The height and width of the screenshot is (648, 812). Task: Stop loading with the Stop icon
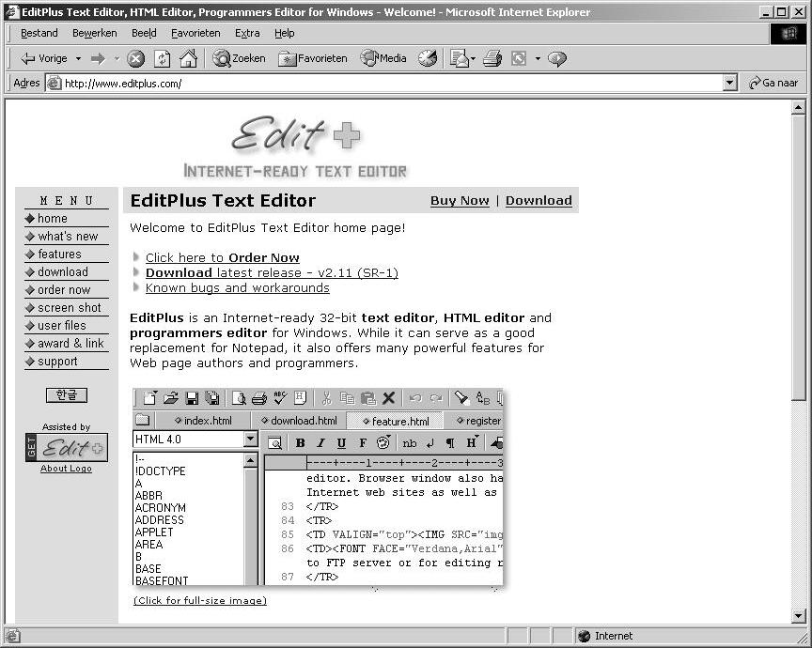pos(135,58)
